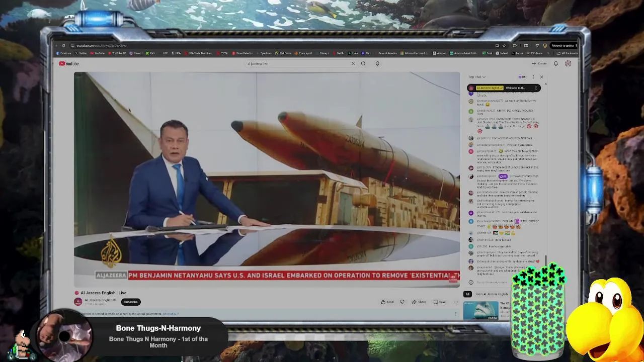Viewport: 644px width, 362px height.
Task: Dislike the video with thumbs down
Action: 402,302
